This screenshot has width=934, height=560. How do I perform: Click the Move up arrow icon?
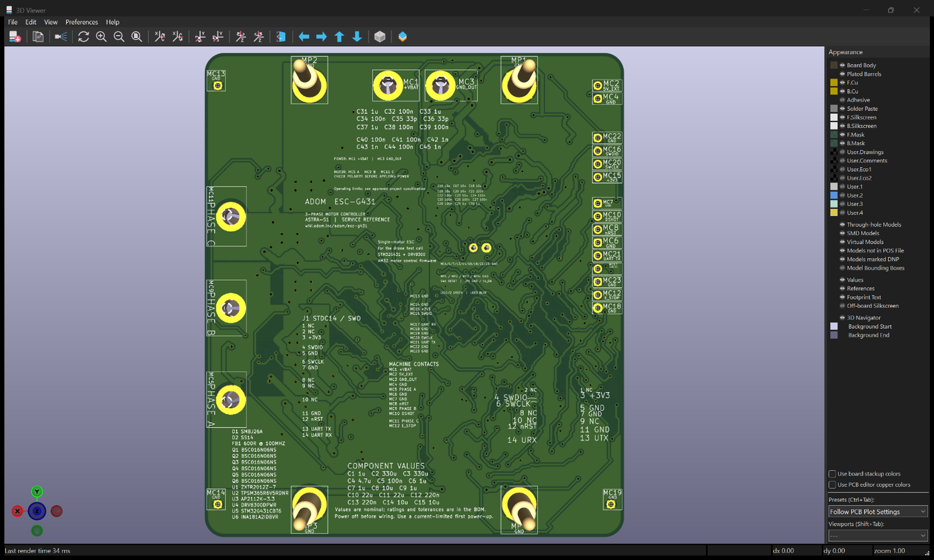[x=339, y=37]
